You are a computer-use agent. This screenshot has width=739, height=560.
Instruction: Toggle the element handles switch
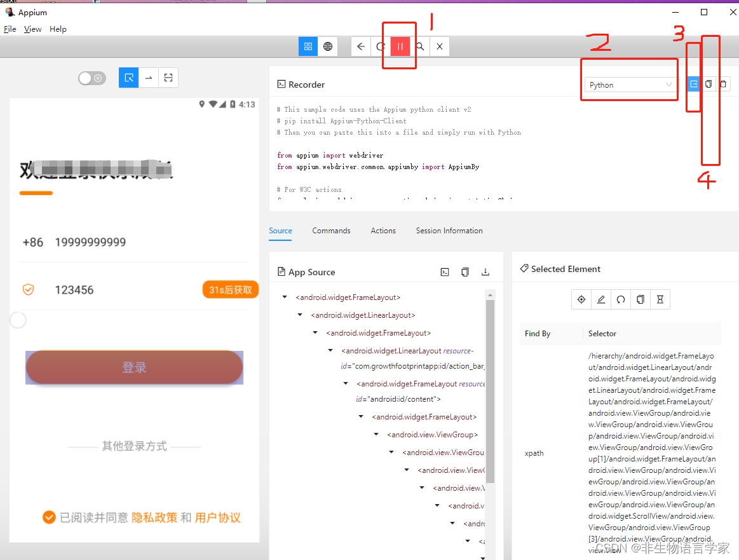click(92, 78)
